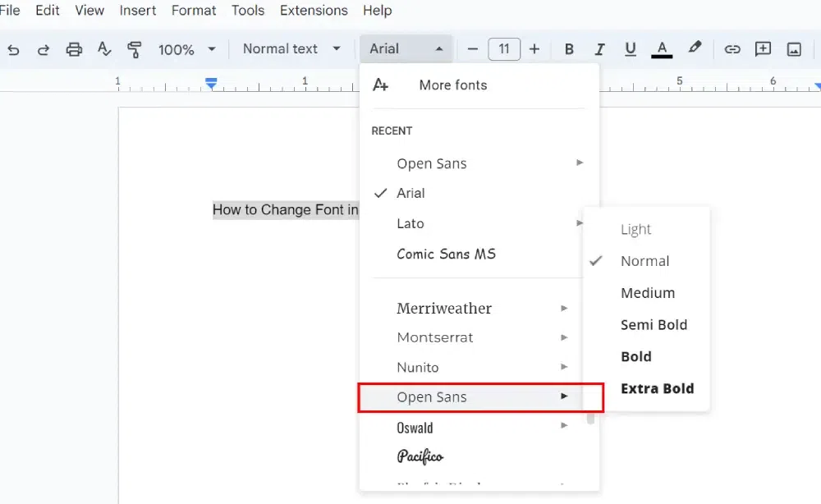
Task: Open the Tools menu
Action: point(248,11)
